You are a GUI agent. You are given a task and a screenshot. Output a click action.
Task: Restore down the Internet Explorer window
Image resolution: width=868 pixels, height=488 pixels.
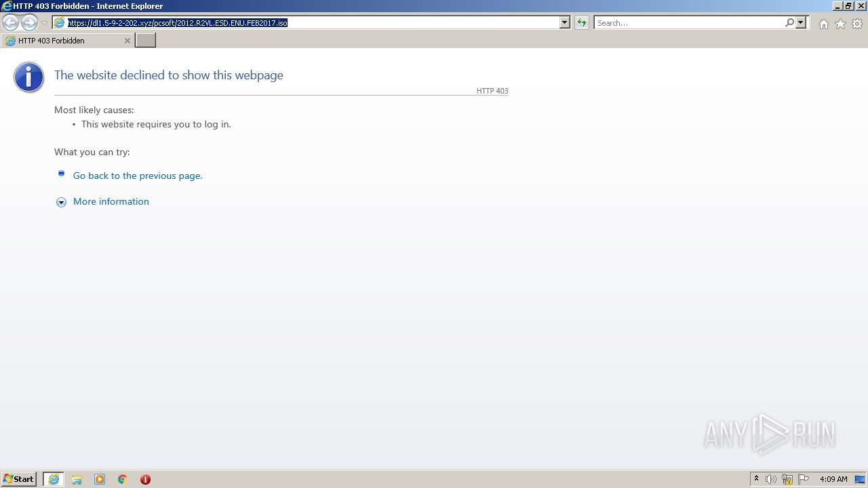[848, 6]
